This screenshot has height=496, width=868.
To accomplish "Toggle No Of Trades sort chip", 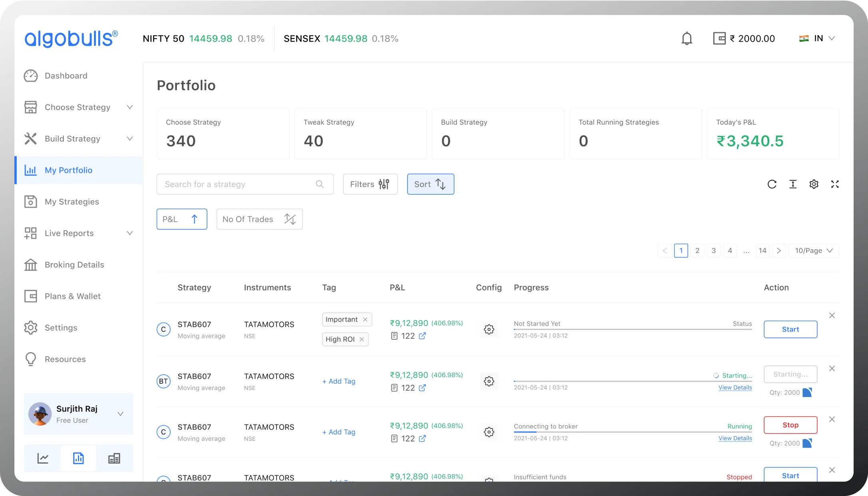I will [259, 219].
